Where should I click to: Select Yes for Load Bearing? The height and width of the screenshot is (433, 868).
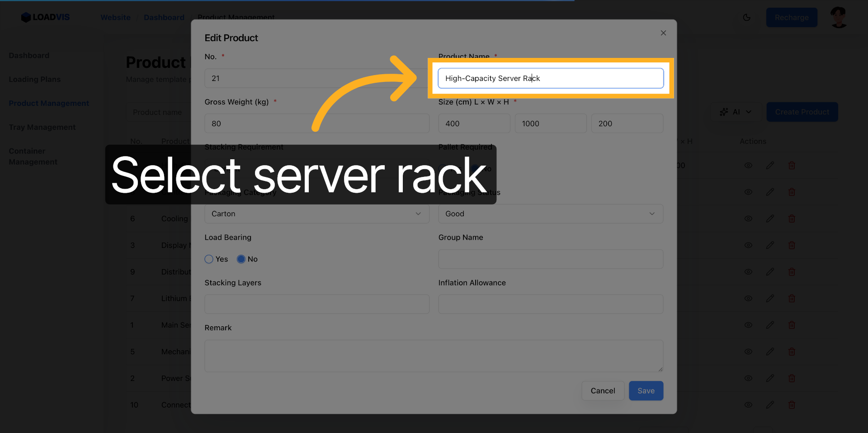click(209, 259)
